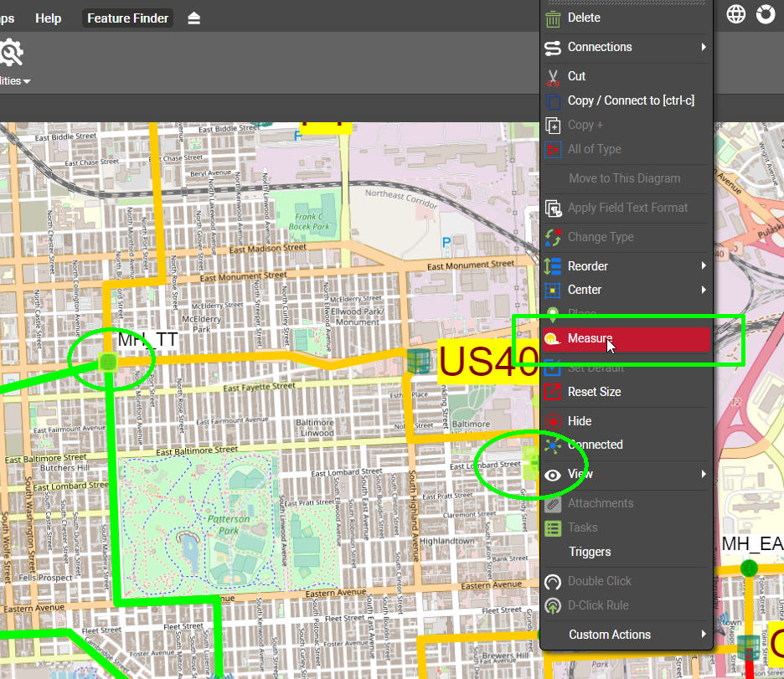
Task: Toggle the Connected option in menu
Action: click(x=595, y=445)
